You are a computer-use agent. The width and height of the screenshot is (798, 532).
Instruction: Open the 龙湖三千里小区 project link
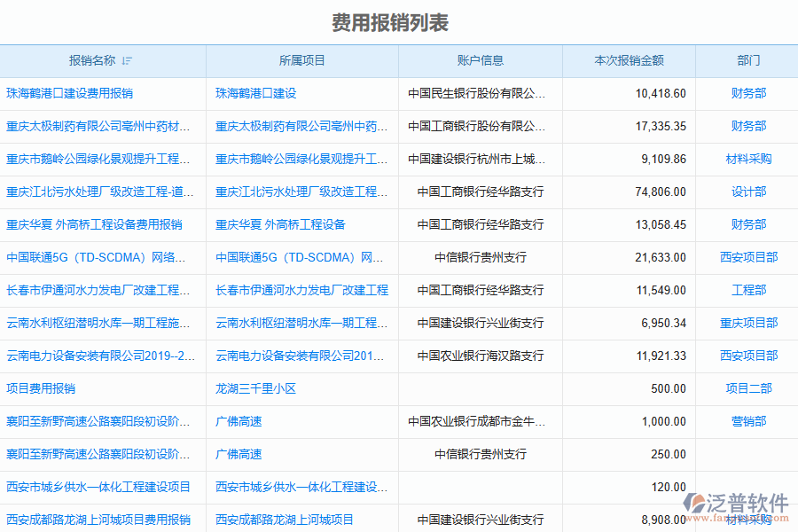(255, 388)
